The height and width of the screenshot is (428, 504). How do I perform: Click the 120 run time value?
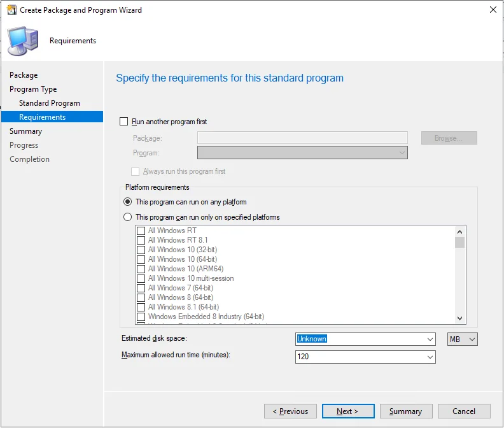(x=303, y=357)
